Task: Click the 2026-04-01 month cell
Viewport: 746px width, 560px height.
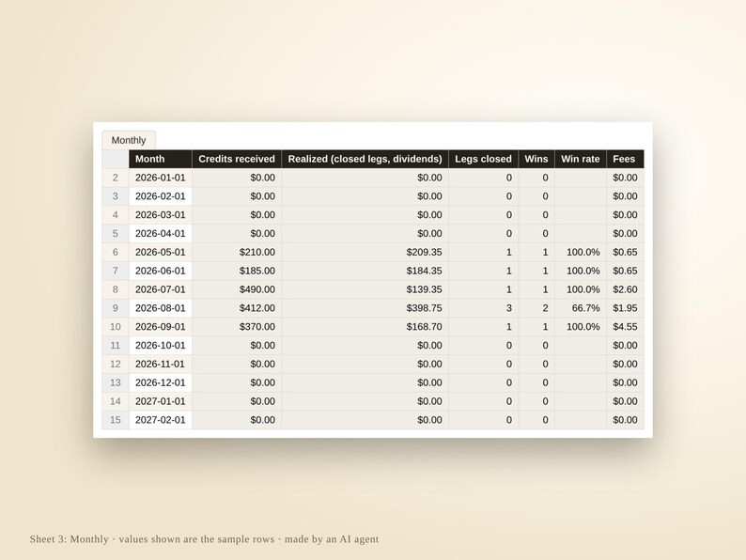Action: click(161, 234)
